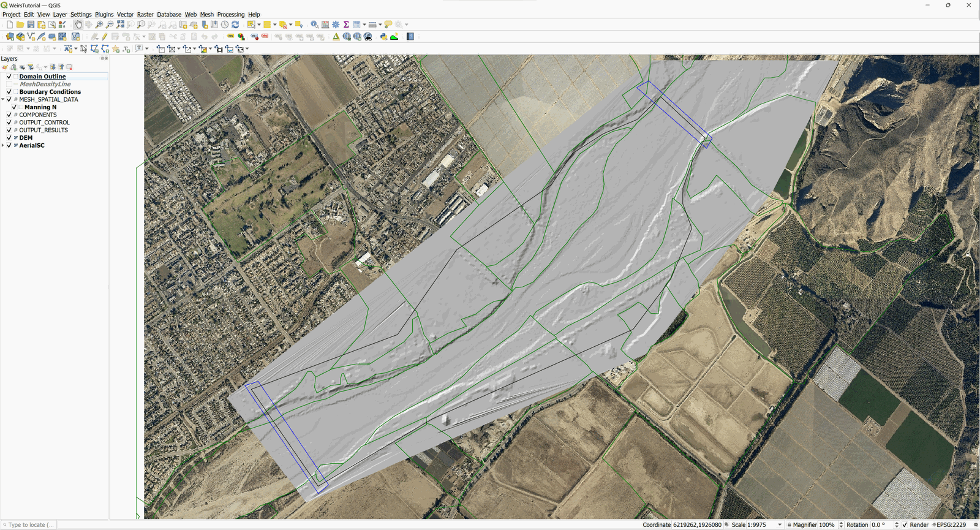The height and width of the screenshot is (530, 980).
Task: Collapse the MESH_SPATIAL_DATA group
Action: [x=3, y=99]
